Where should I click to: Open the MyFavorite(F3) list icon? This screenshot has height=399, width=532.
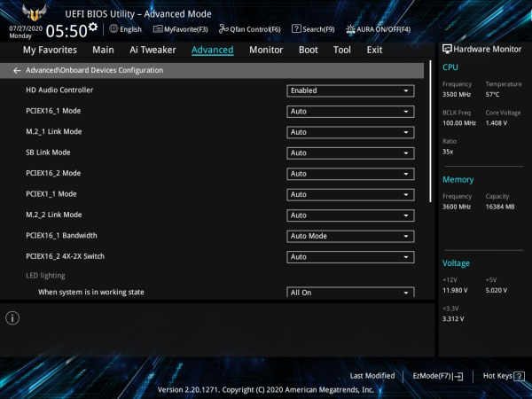tap(158, 29)
